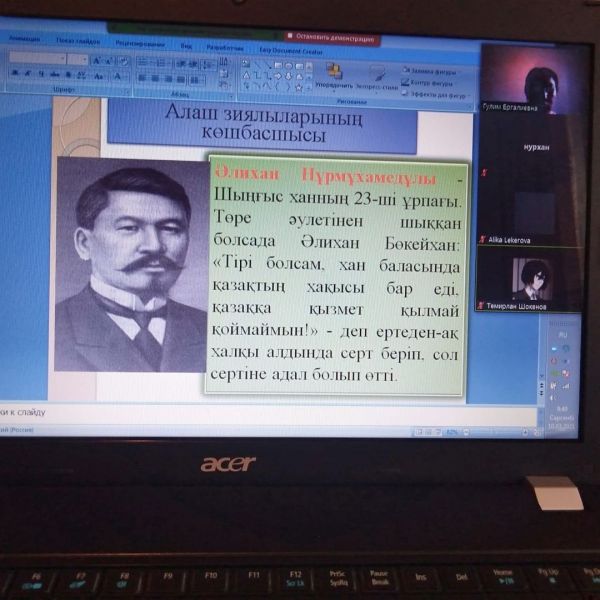The image size is (600, 600).
Task: Click Остановить демонстрацию button
Action: (x=332, y=37)
